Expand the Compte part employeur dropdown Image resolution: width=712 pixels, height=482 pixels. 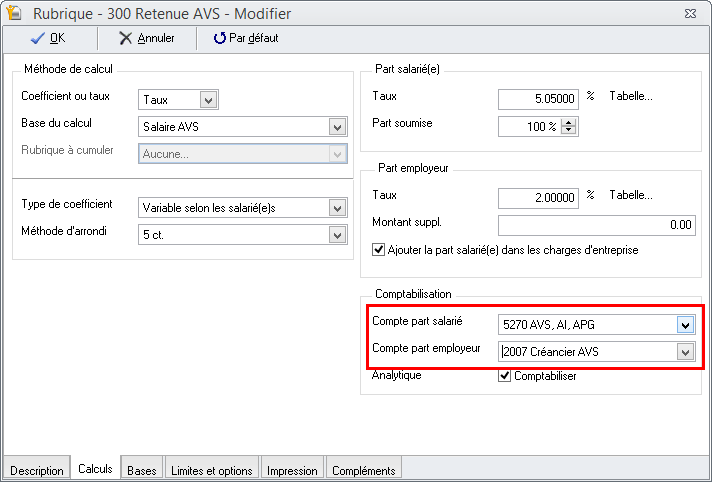685,351
